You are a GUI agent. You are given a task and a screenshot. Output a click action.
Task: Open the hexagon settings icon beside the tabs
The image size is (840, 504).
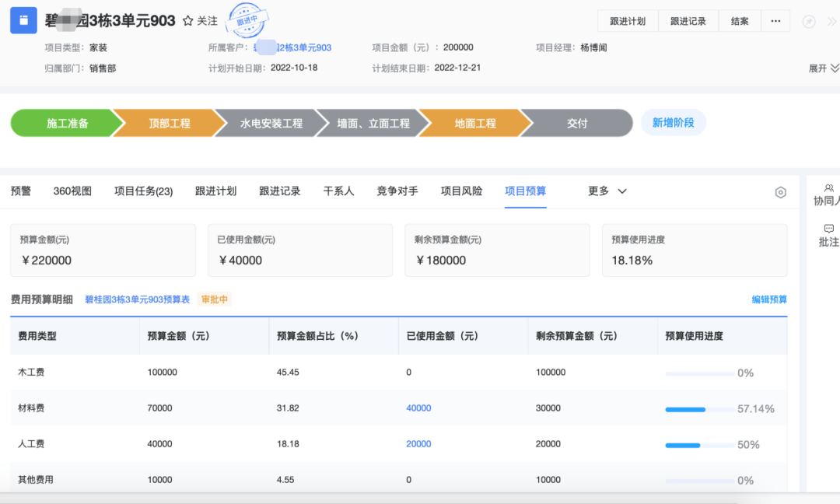781,192
